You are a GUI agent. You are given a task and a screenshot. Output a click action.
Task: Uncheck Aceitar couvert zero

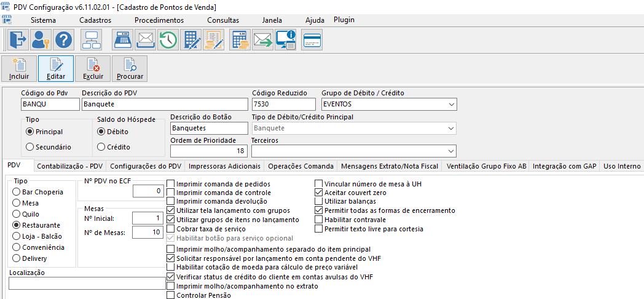pyautogui.click(x=319, y=193)
